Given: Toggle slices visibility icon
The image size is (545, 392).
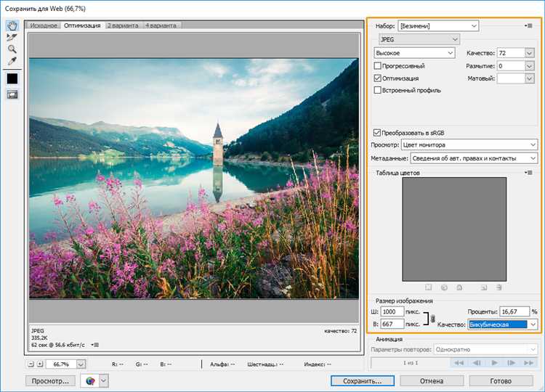Looking at the screenshot, I should coord(12,94).
